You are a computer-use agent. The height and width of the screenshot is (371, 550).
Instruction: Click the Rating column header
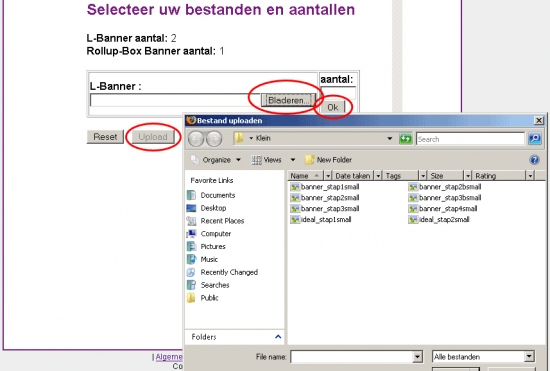tap(499, 176)
